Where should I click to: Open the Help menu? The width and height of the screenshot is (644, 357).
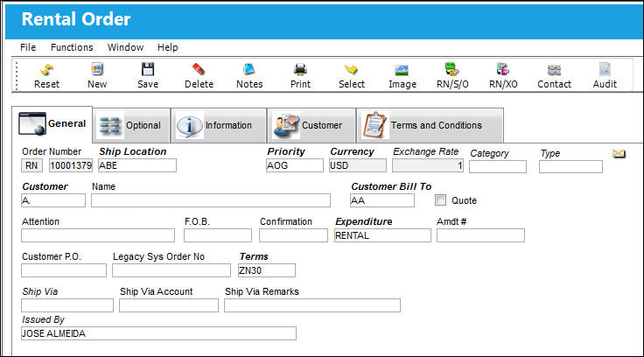pos(168,47)
